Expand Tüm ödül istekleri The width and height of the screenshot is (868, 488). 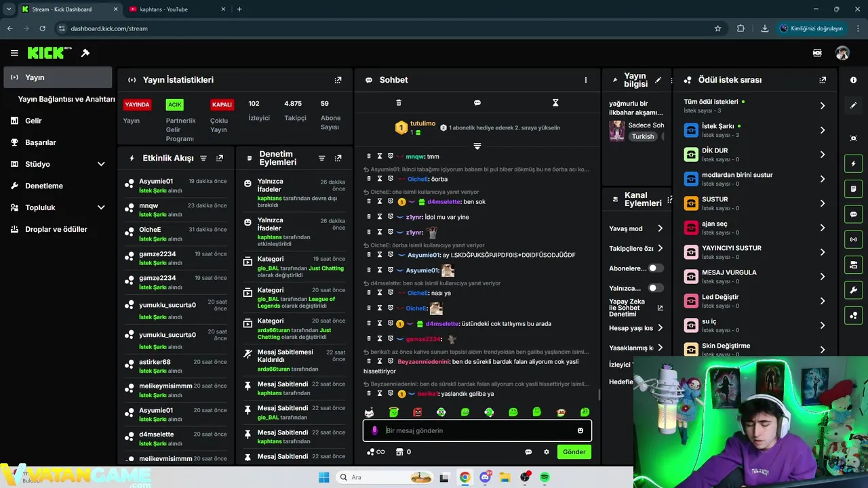(823, 106)
